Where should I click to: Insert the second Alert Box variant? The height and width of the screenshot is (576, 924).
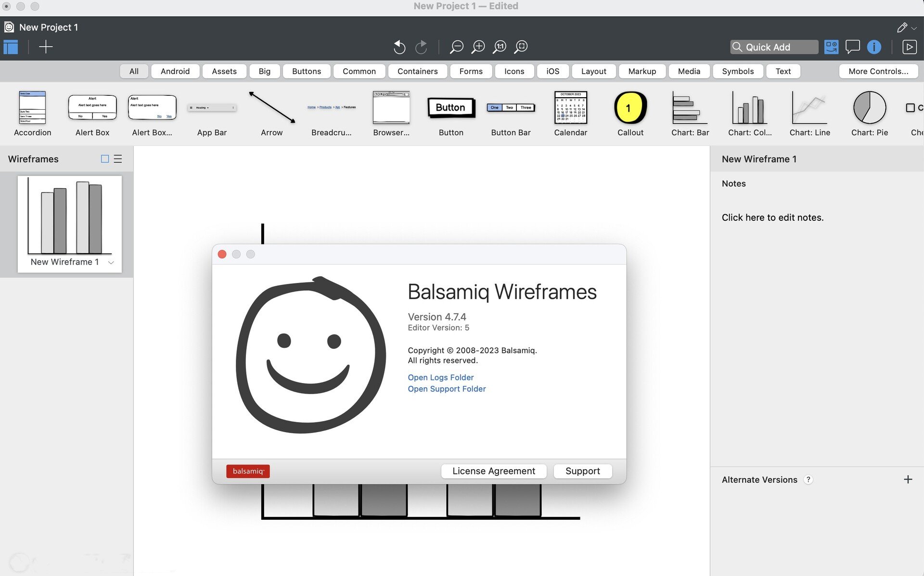pos(152,114)
